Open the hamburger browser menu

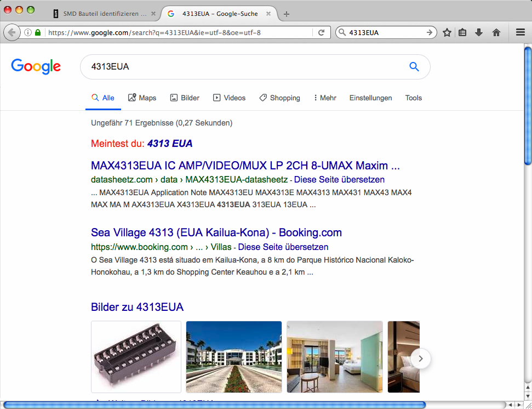pyautogui.click(x=520, y=32)
